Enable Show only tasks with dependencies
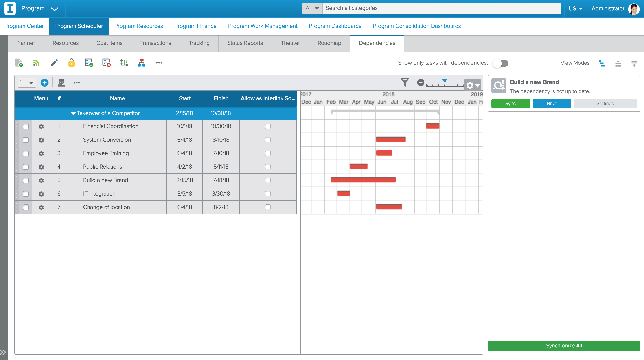644x360 pixels. pos(500,63)
